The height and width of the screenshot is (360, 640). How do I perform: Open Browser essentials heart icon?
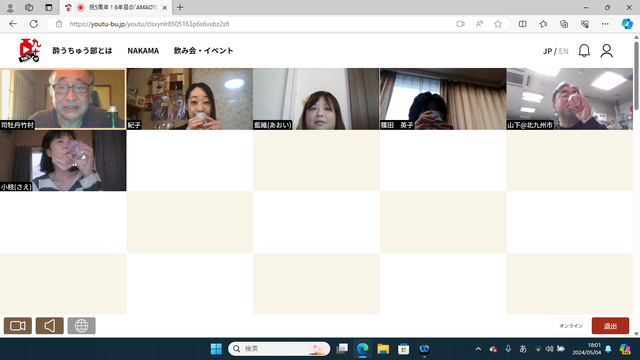coord(584,24)
